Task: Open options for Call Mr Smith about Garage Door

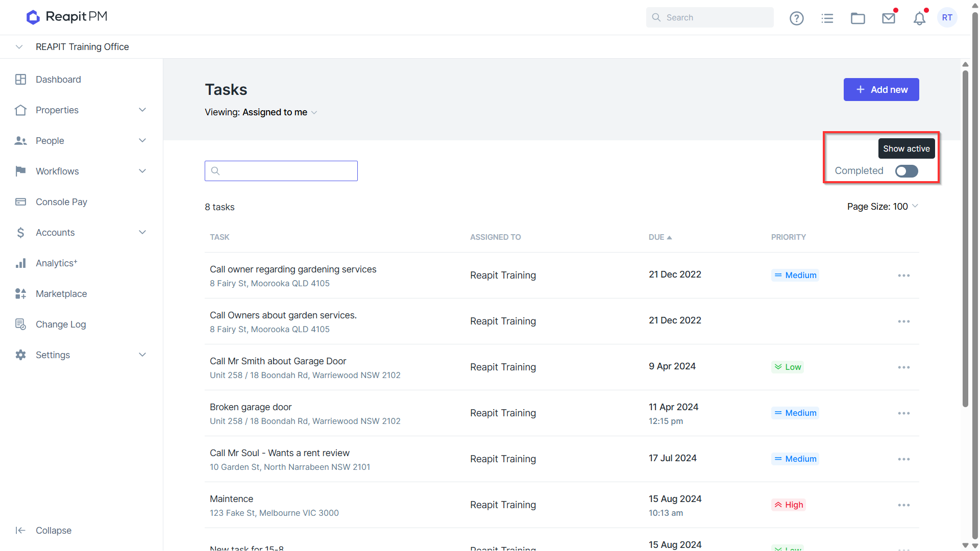Action: pos(904,367)
